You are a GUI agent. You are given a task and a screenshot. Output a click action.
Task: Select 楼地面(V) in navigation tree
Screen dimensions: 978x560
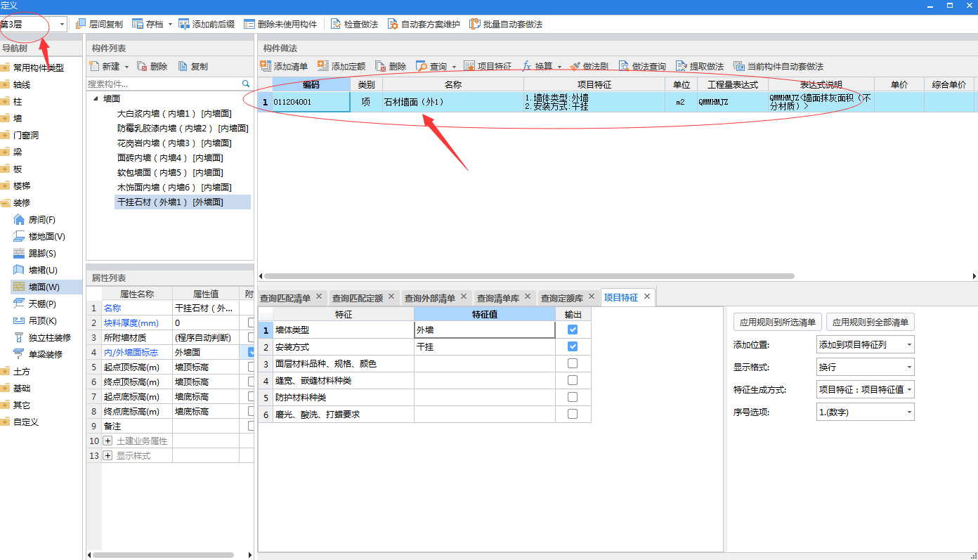pos(46,236)
